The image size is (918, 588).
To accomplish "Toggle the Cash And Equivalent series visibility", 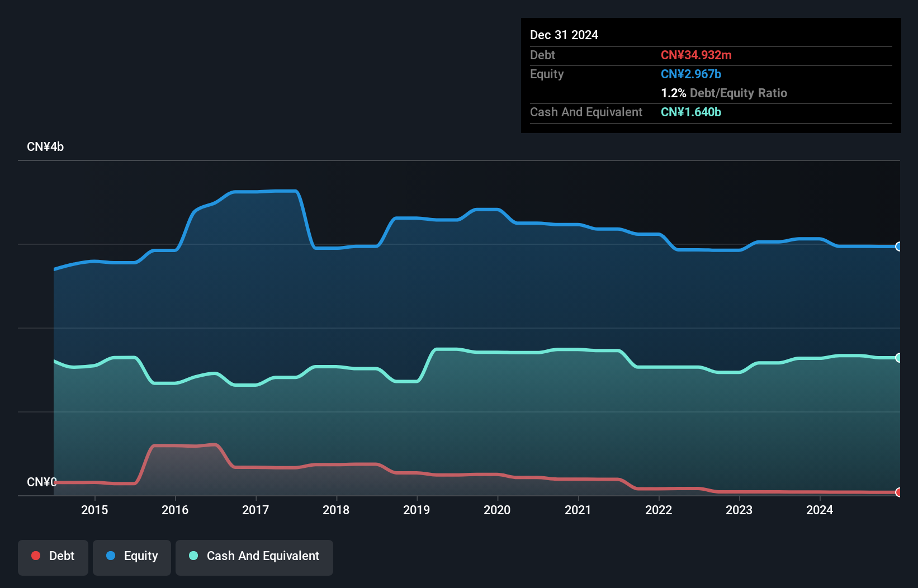I will pyautogui.click(x=254, y=557).
